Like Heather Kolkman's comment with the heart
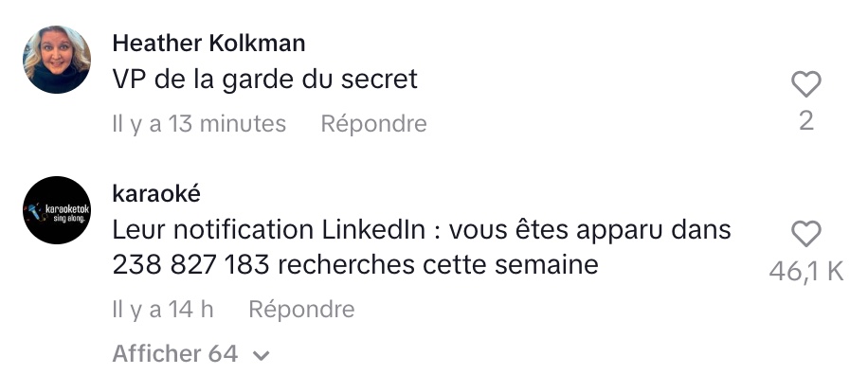Image resolution: width=868 pixels, height=375 pixels. click(x=806, y=84)
